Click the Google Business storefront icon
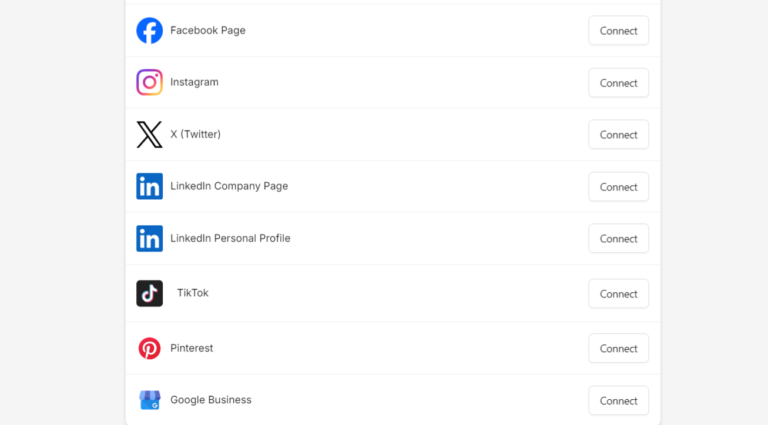768x425 pixels. coord(149,400)
